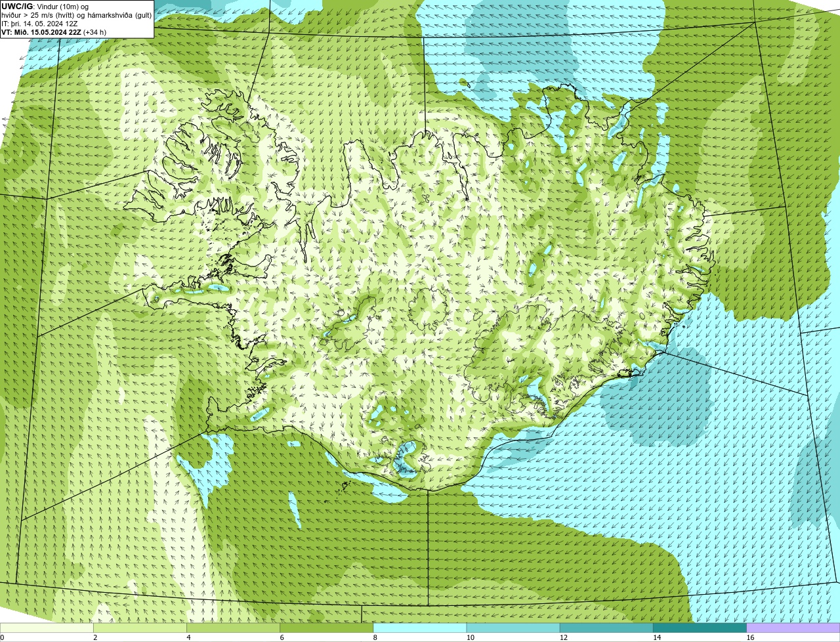Select the 8–10 m/s pale cyan legend swatch
This screenshot has width=840, height=642.
click(420, 628)
